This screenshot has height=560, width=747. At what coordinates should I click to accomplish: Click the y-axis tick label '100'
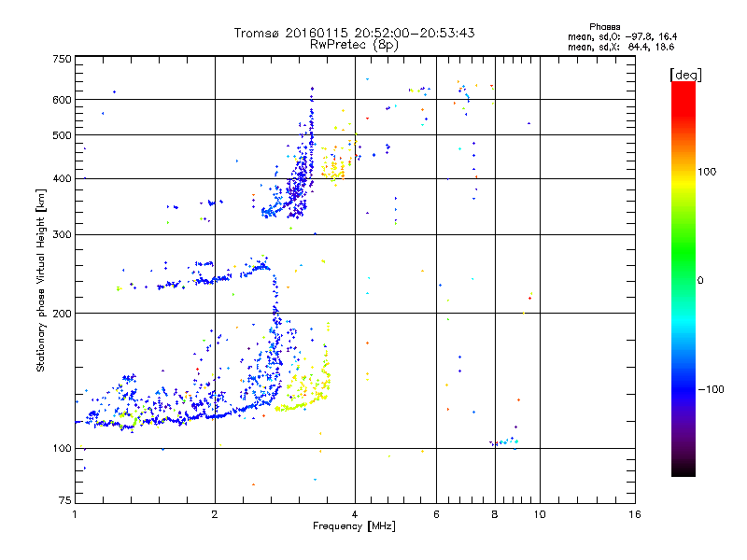pyautogui.click(x=63, y=449)
